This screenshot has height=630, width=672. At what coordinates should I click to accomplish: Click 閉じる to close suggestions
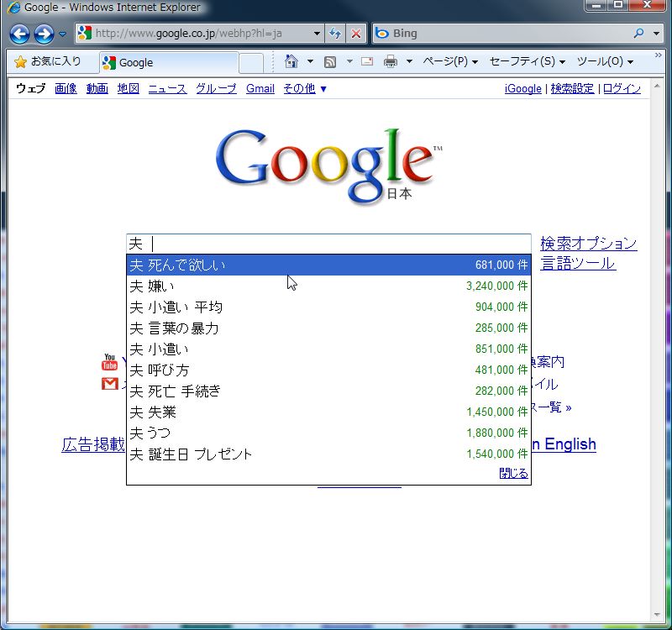click(513, 474)
